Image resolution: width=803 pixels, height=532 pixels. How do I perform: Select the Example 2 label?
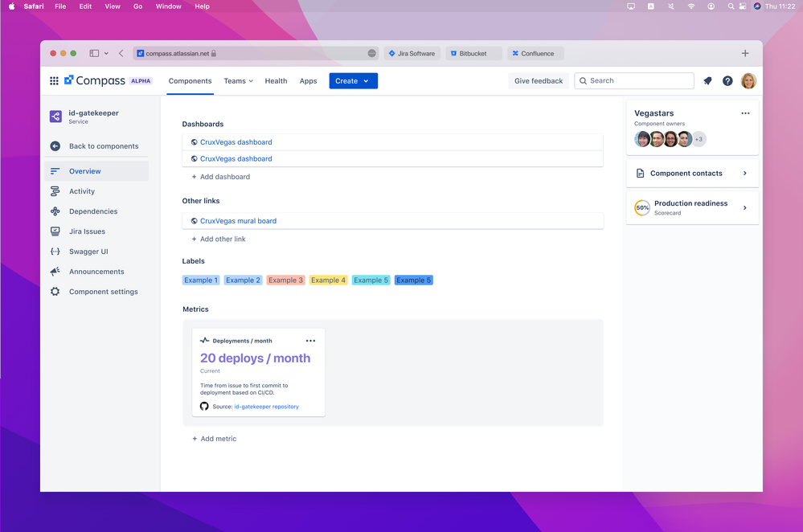tap(244, 280)
